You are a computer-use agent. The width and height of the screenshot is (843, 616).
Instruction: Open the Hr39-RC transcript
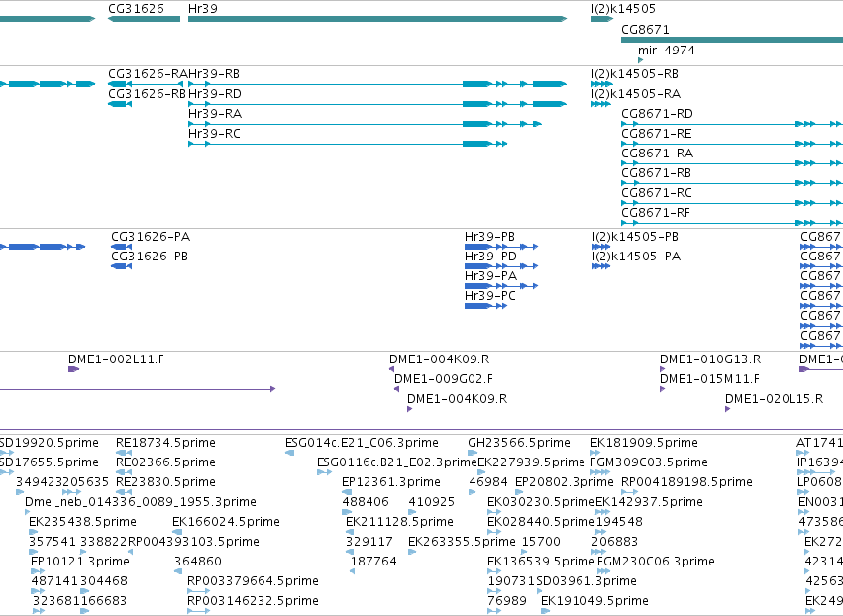click(214, 134)
